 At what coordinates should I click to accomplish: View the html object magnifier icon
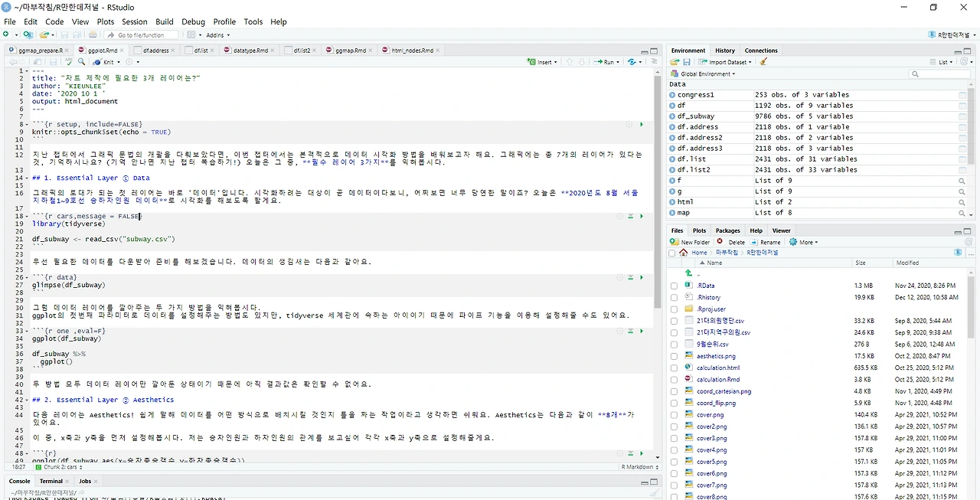point(962,202)
